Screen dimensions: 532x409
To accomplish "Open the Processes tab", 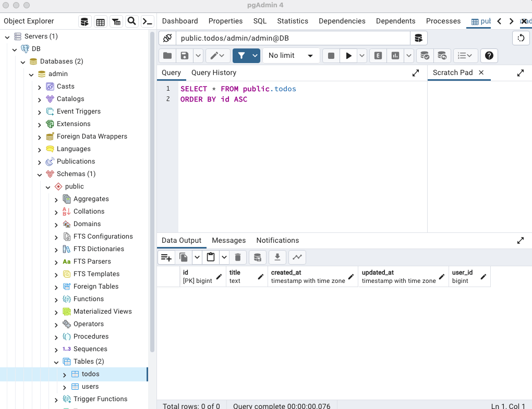I will (443, 21).
